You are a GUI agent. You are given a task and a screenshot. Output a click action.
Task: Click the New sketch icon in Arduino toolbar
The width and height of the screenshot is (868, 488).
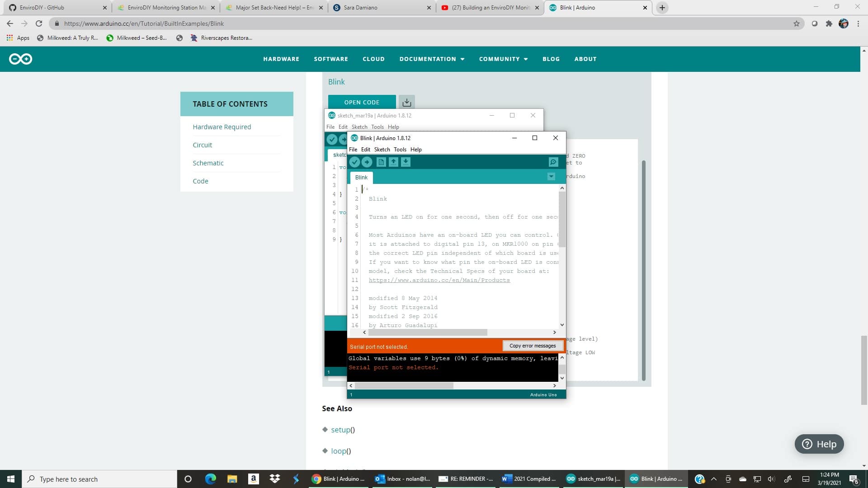click(381, 162)
